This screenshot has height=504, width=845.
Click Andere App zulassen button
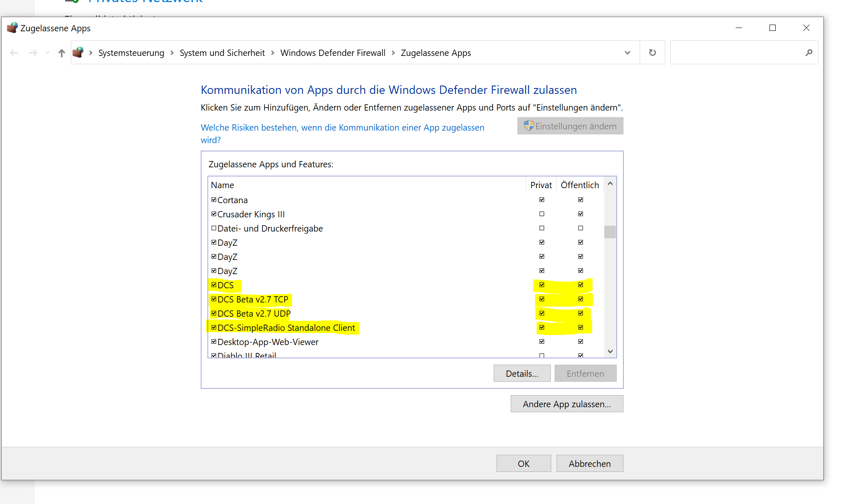pyautogui.click(x=567, y=404)
